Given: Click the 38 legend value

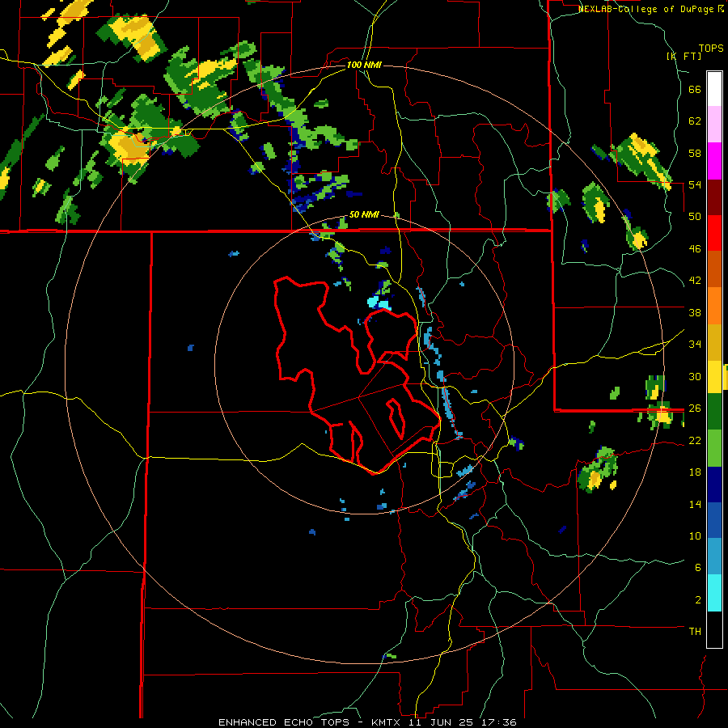Looking at the screenshot, I should click(x=695, y=312).
